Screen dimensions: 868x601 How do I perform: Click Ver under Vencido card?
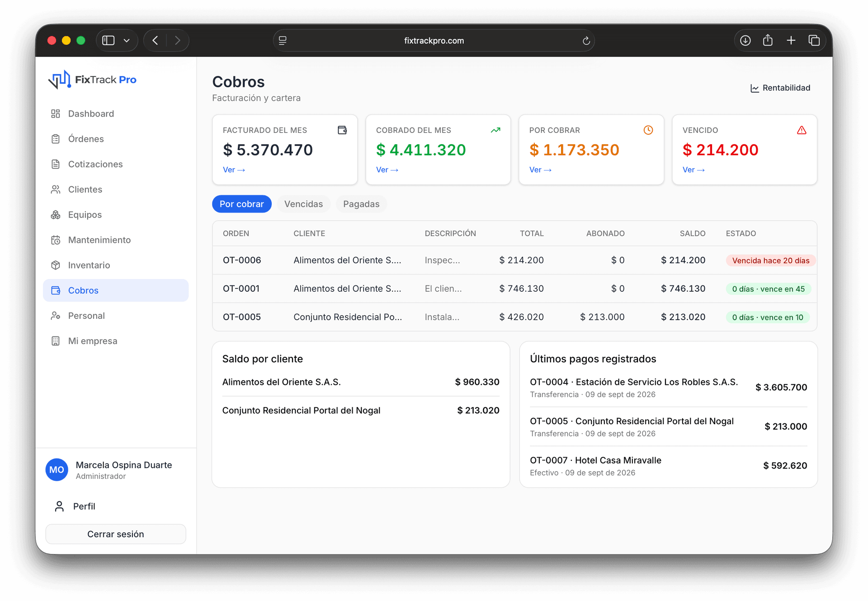[693, 170]
